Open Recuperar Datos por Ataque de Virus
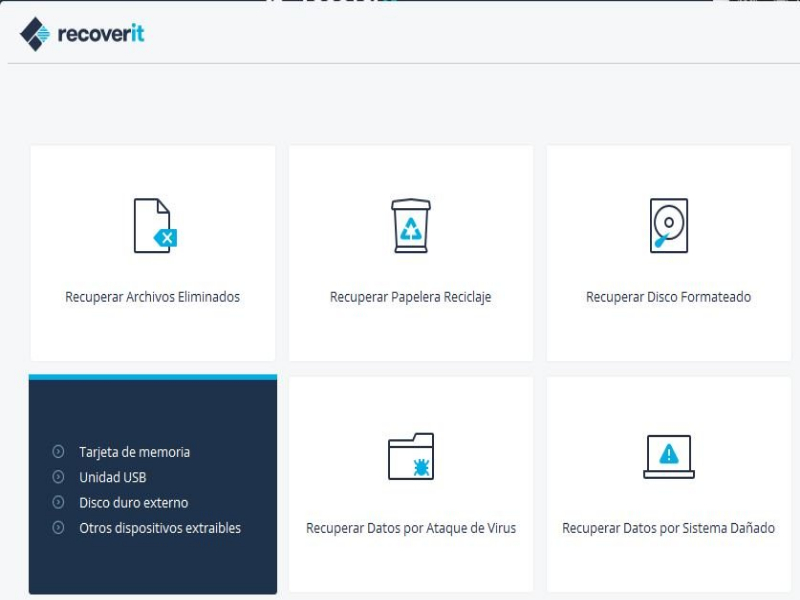This screenshot has width=800, height=600. coord(411,528)
